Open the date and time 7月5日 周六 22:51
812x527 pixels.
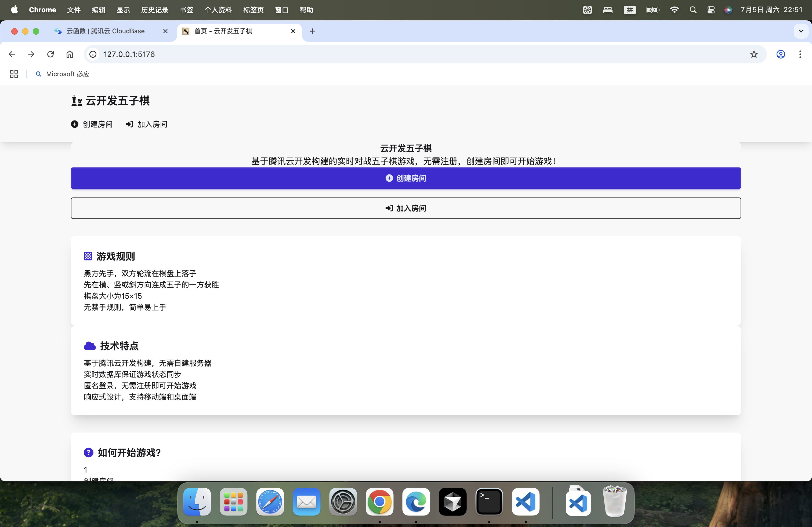pos(771,10)
